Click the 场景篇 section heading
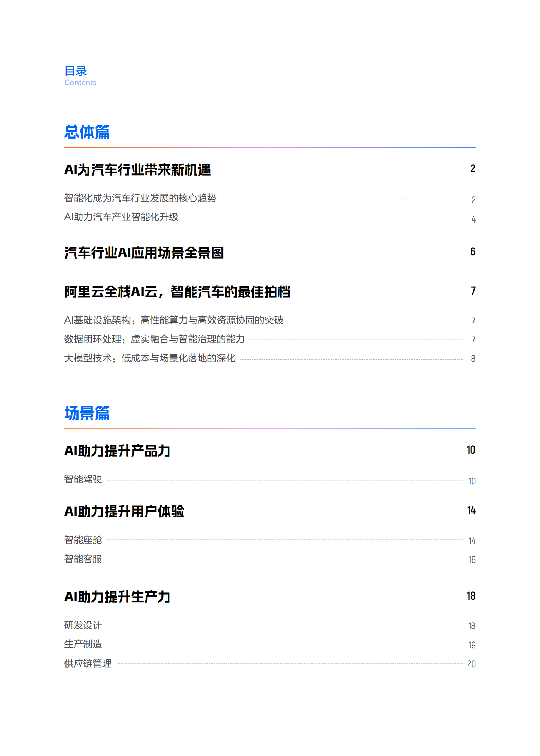The width and height of the screenshot is (540, 756). [87, 413]
